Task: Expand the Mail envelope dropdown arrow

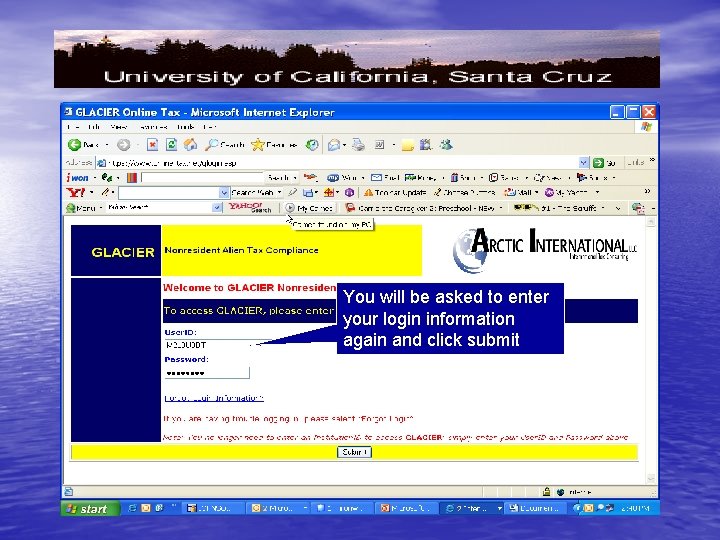Action: point(344,146)
